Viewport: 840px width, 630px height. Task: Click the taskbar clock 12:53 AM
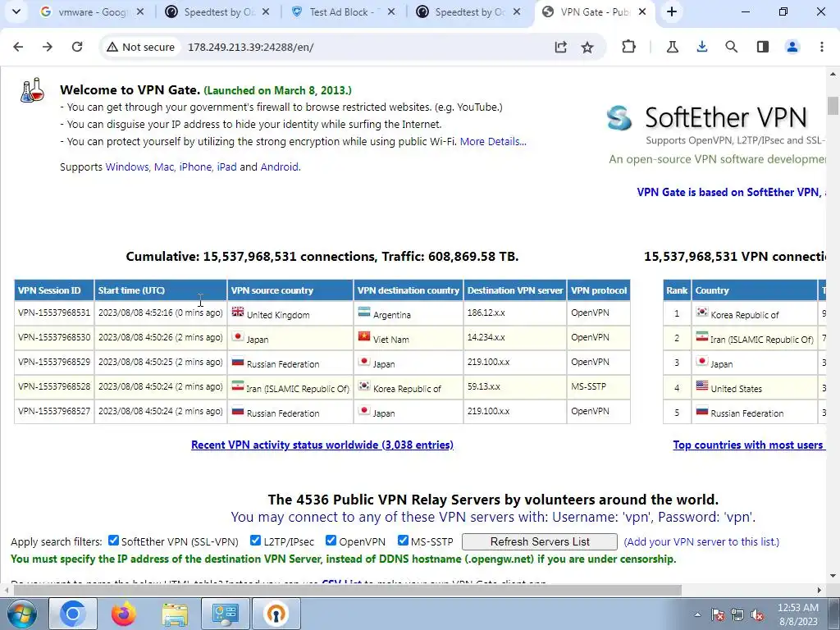pyautogui.click(x=797, y=608)
